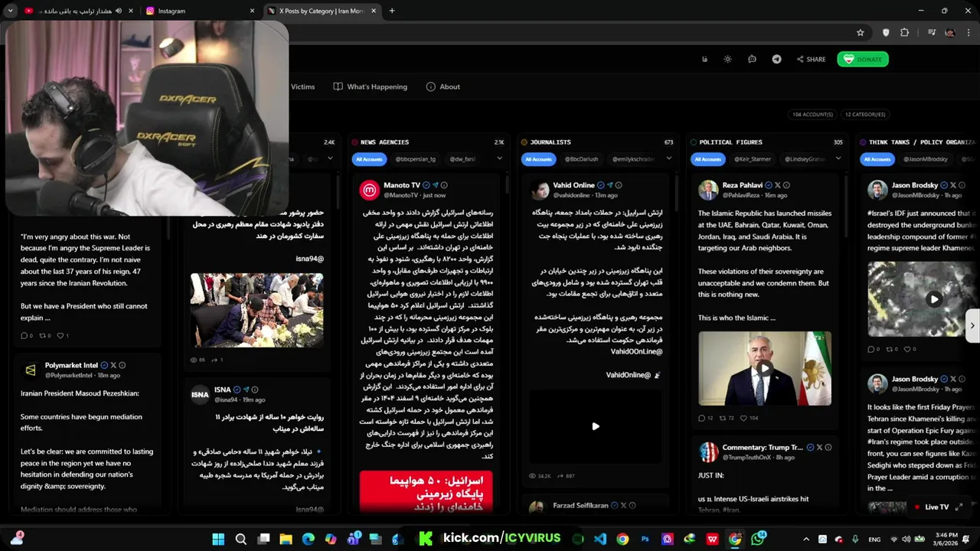The width and height of the screenshot is (980, 551).
Task: Click the green DONATE button
Action: (862, 59)
